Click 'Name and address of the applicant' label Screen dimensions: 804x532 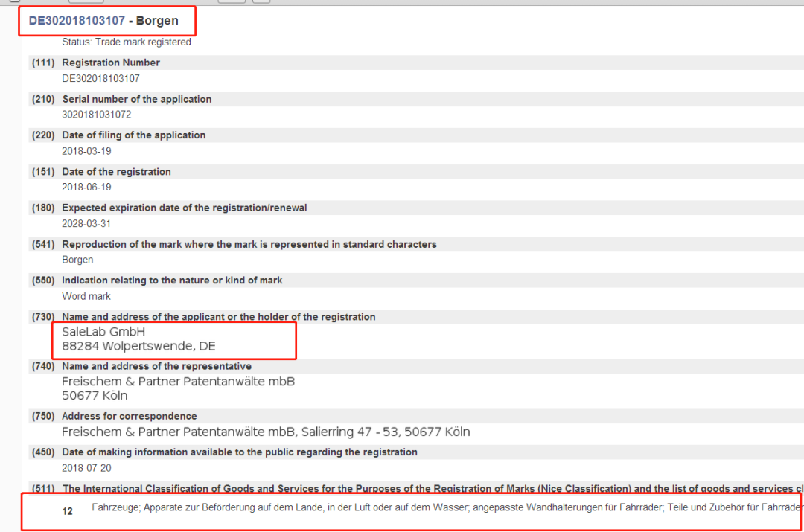point(218,317)
